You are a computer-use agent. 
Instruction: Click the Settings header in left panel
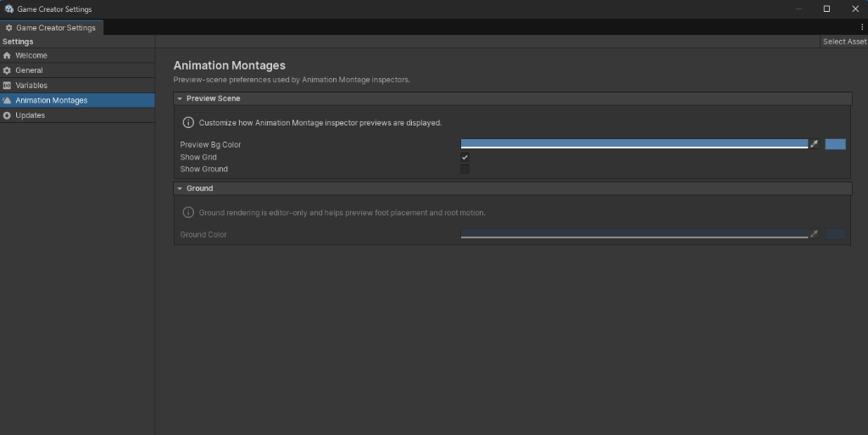pos(18,42)
